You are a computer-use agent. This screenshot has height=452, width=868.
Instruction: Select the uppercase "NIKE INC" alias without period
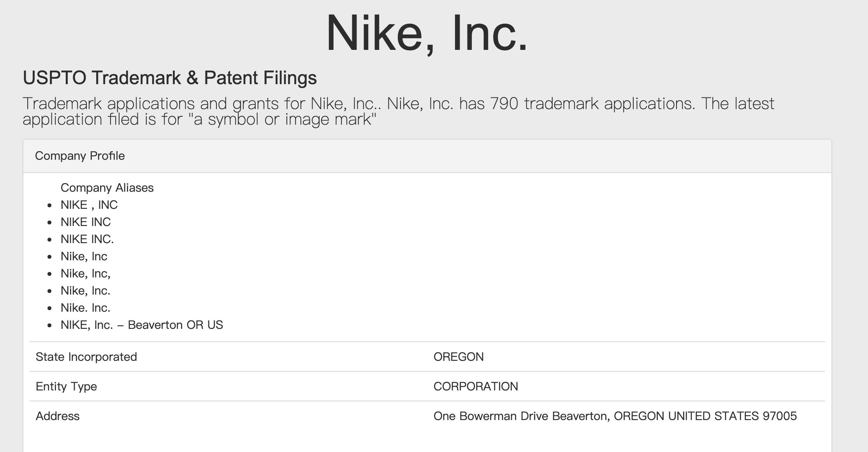click(x=86, y=222)
